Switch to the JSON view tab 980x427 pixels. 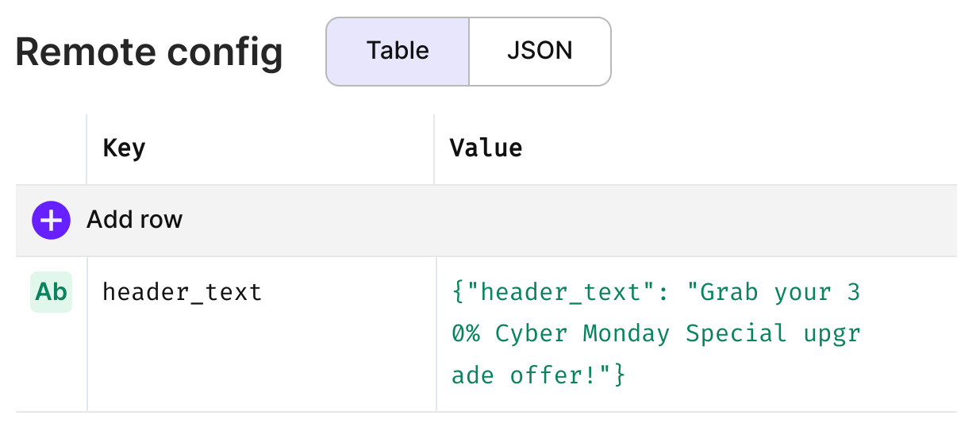click(x=540, y=51)
